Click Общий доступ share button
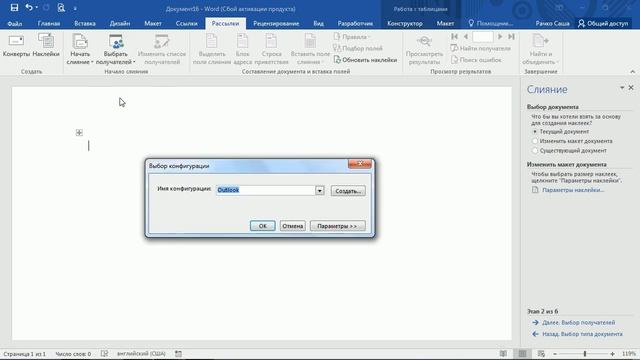The height and width of the screenshot is (360, 640). [x=603, y=24]
